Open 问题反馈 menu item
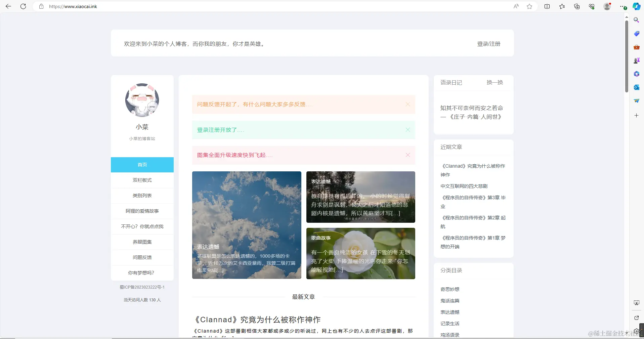Viewport: 644px width, 339px height. click(142, 257)
